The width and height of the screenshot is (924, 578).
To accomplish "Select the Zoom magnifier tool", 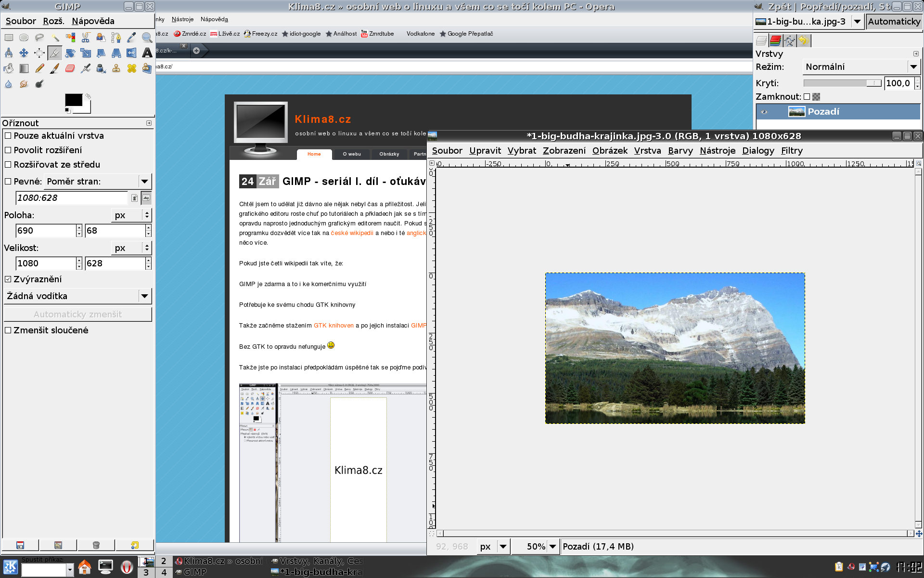I will click(147, 37).
